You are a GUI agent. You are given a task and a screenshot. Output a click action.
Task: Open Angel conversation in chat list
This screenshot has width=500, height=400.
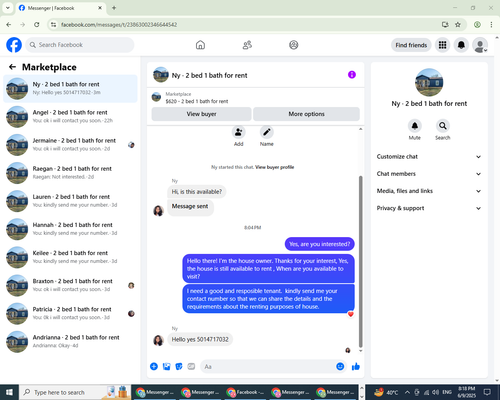(70, 117)
